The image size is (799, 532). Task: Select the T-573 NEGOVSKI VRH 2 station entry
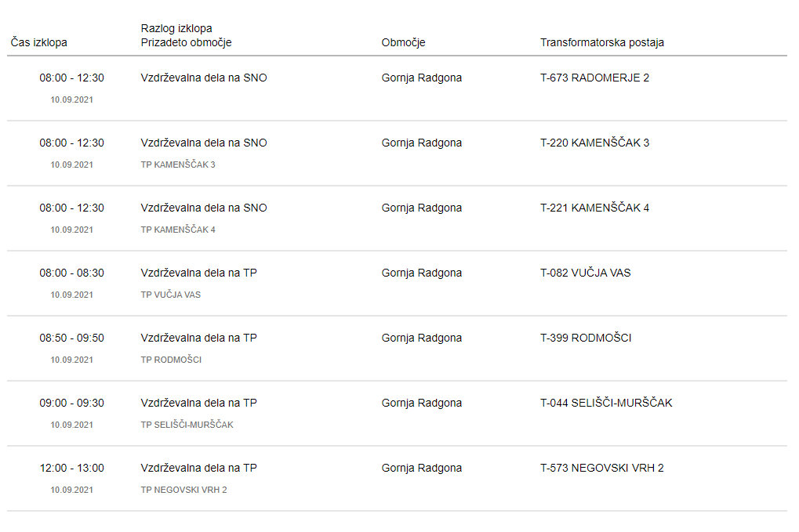(601, 468)
